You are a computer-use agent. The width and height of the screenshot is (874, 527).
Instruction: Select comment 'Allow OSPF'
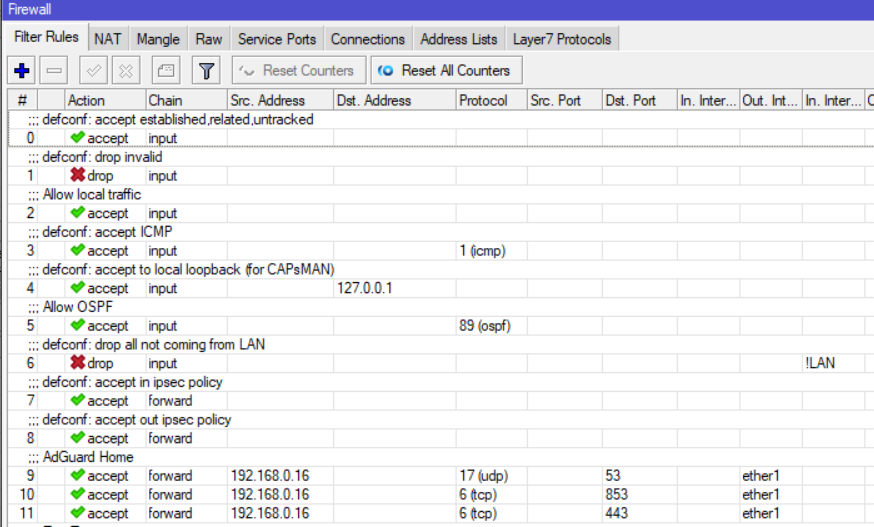[77, 307]
